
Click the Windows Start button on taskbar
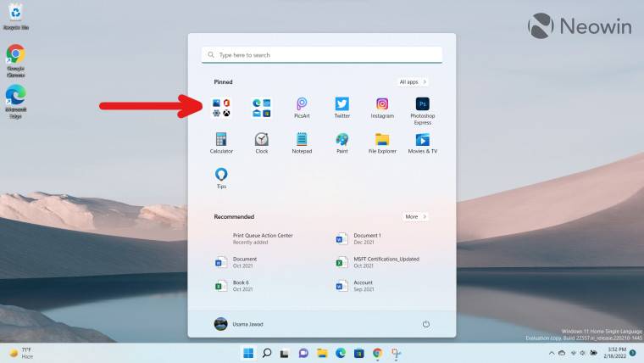tap(248, 353)
